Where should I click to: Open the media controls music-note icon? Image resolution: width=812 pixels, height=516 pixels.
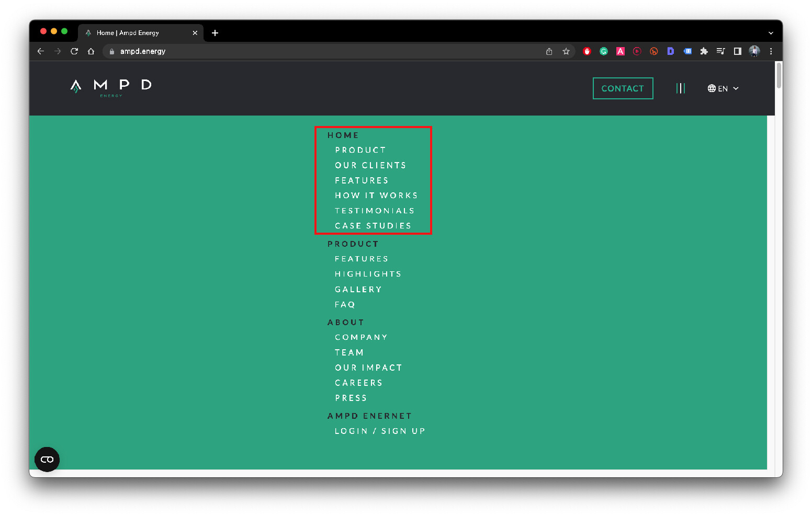(721, 51)
